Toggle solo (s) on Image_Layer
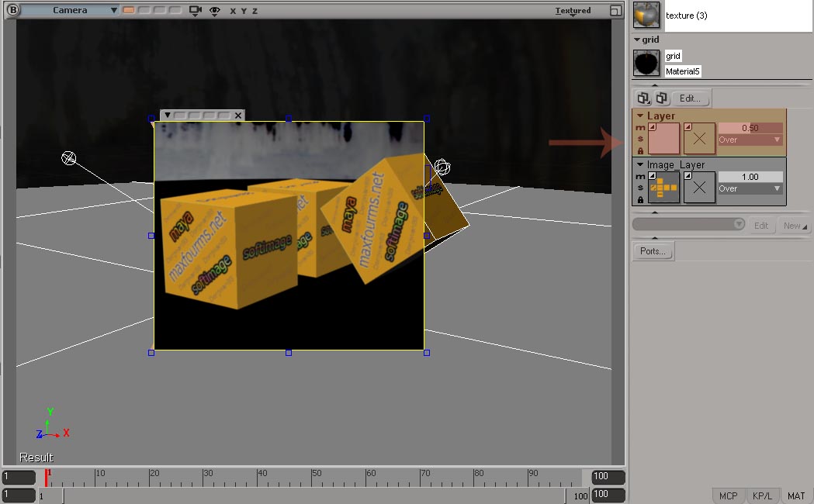The image size is (814, 504). [640, 188]
